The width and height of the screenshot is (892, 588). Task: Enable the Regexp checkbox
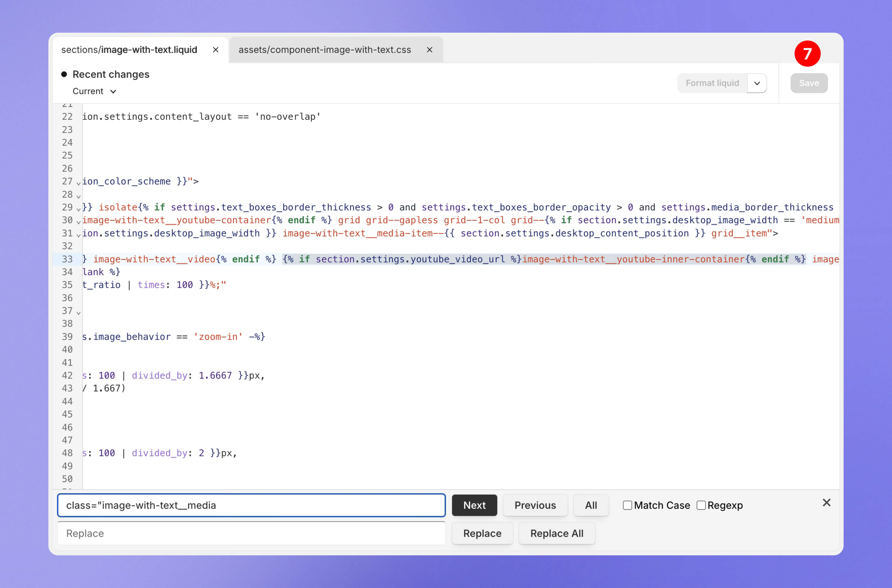tap(701, 505)
